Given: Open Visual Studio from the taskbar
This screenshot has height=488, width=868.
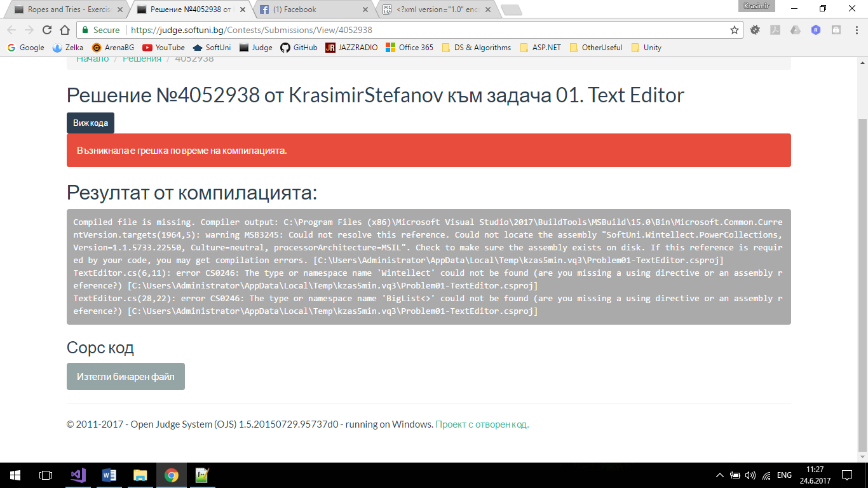Looking at the screenshot, I should pos(78,475).
